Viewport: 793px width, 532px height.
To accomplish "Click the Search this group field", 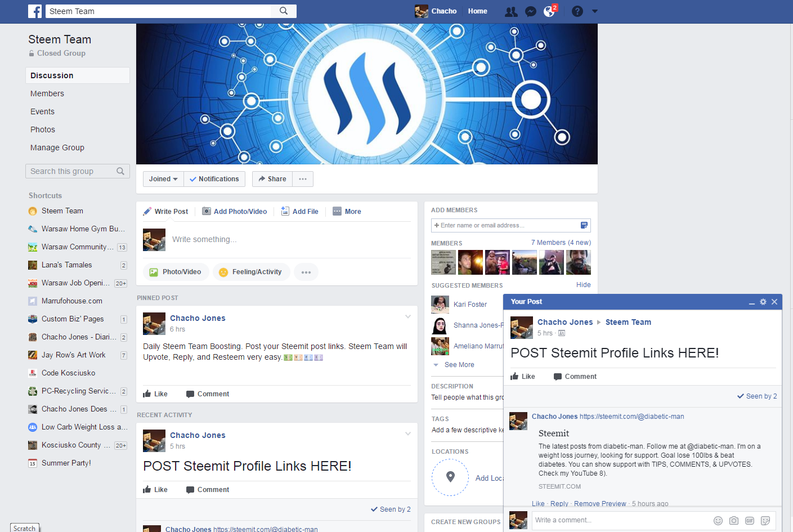I will [x=78, y=171].
